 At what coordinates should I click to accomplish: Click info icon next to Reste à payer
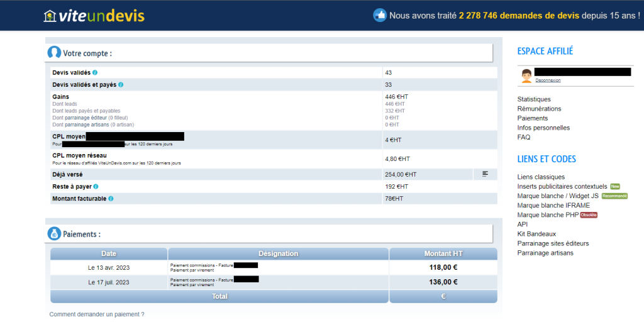click(96, 186)
